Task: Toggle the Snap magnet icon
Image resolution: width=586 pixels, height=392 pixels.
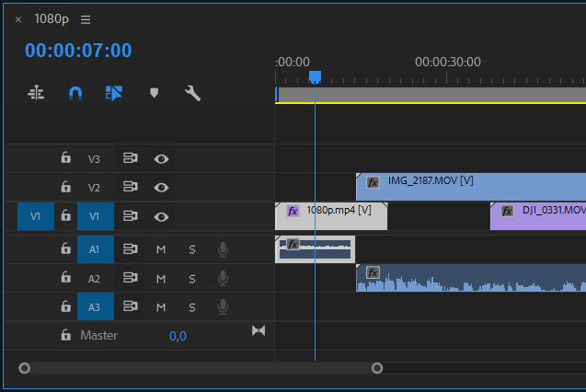Action: coord(75,93)
